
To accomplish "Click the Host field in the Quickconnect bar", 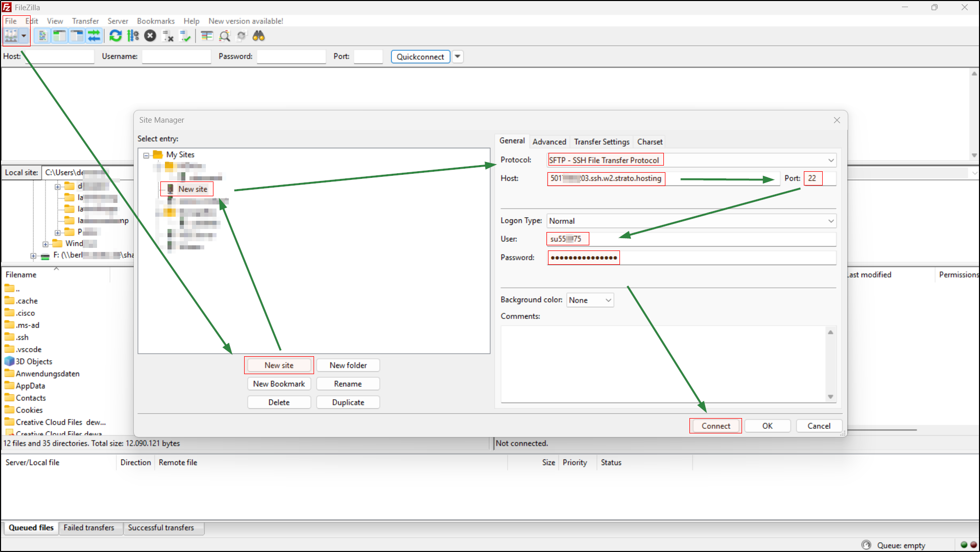I will point(59,56).
